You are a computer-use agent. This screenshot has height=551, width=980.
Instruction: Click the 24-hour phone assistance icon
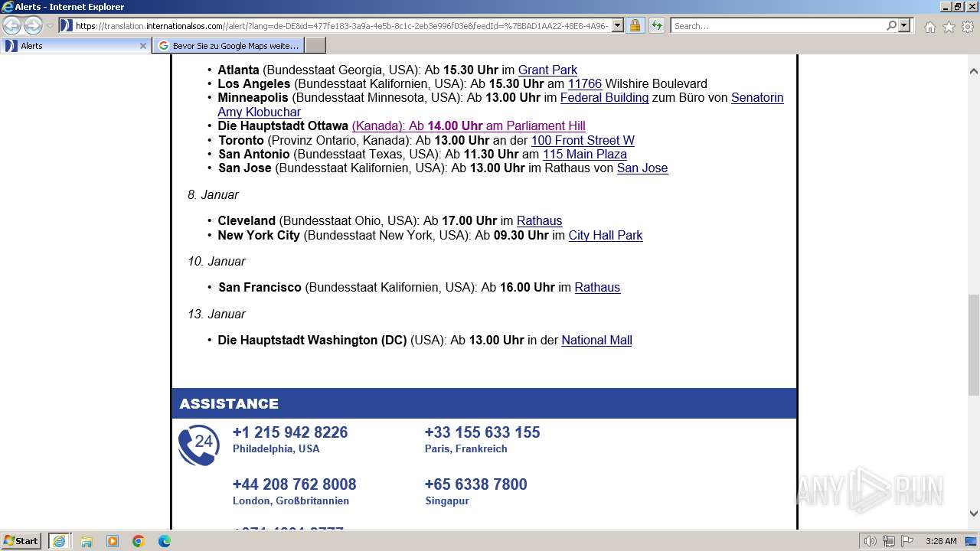(x=198, y=445)
